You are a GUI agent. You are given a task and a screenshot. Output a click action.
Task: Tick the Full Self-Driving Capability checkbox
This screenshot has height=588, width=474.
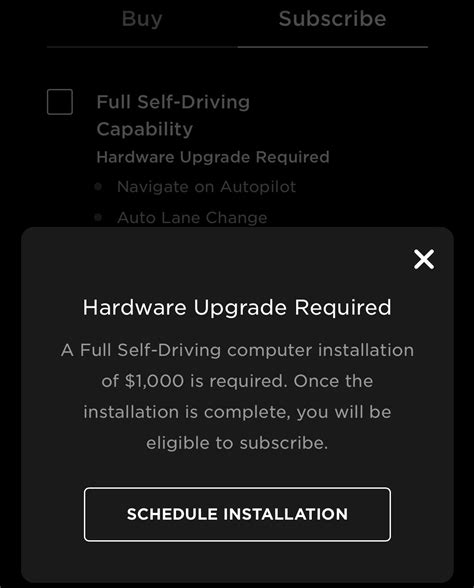[x=60, y=102]
